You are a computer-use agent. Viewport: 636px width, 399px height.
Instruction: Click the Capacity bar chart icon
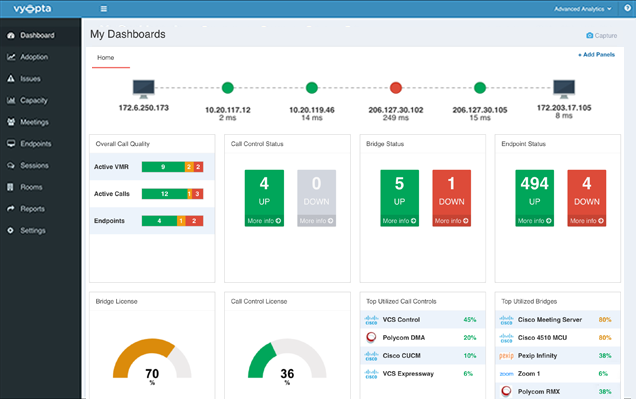(11, 100)
